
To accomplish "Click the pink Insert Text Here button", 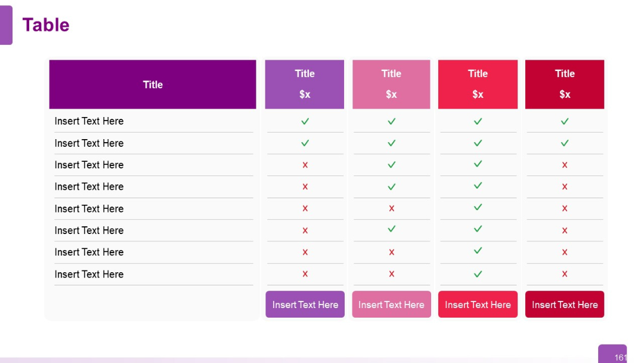I will [x=391, y=304].
